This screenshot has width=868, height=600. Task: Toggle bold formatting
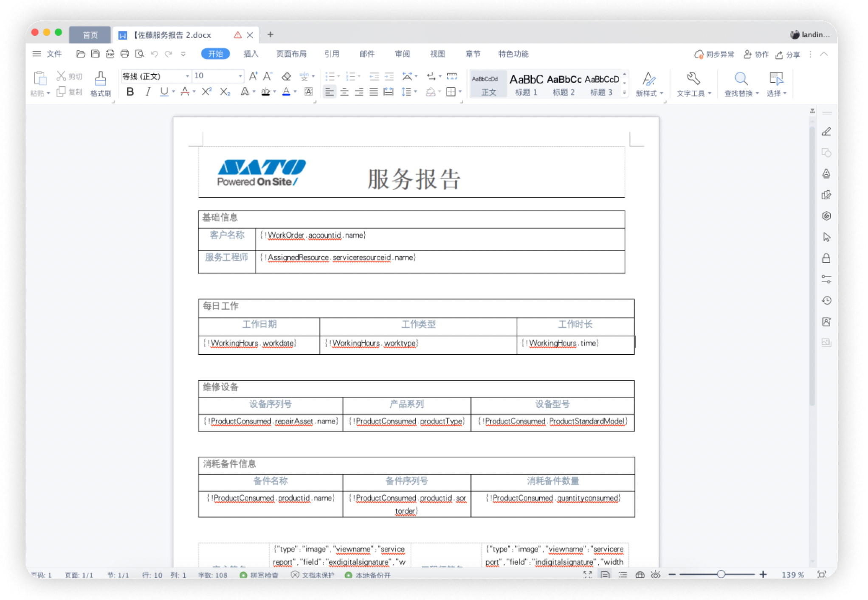[x=130, y=92]
